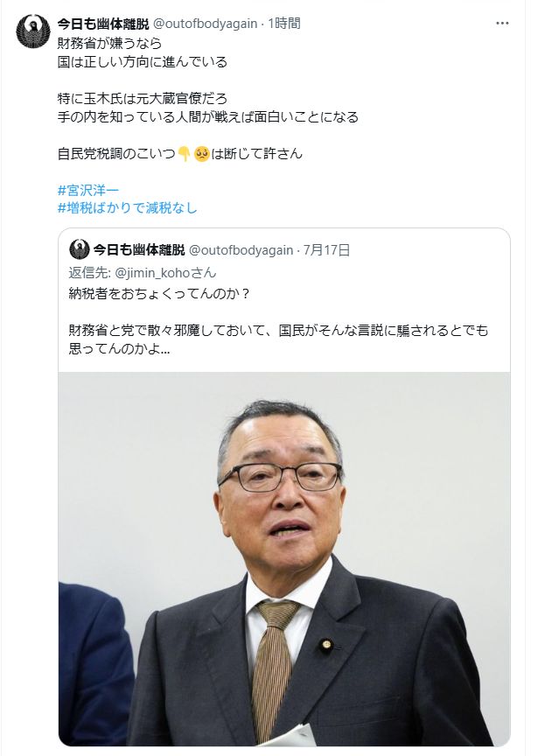Open the quoted tweet's 7月17日 date

327,250
